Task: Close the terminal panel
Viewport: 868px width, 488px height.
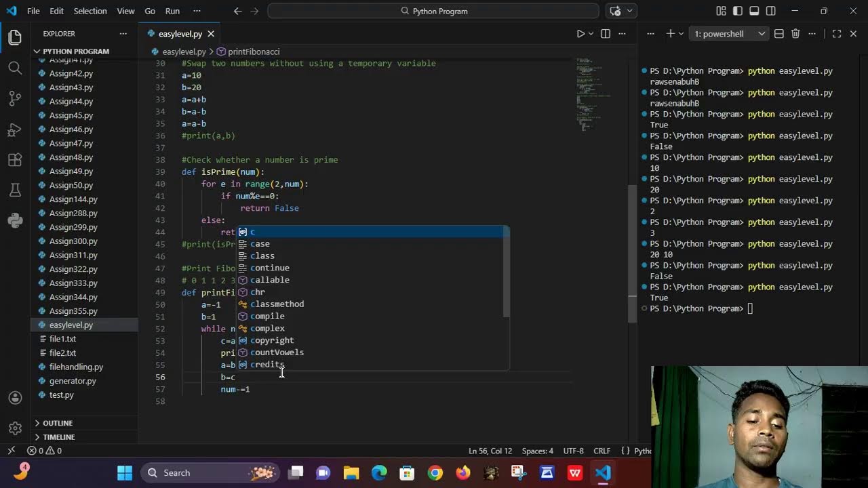Action: pyautogui.click(x=854, y=34)
